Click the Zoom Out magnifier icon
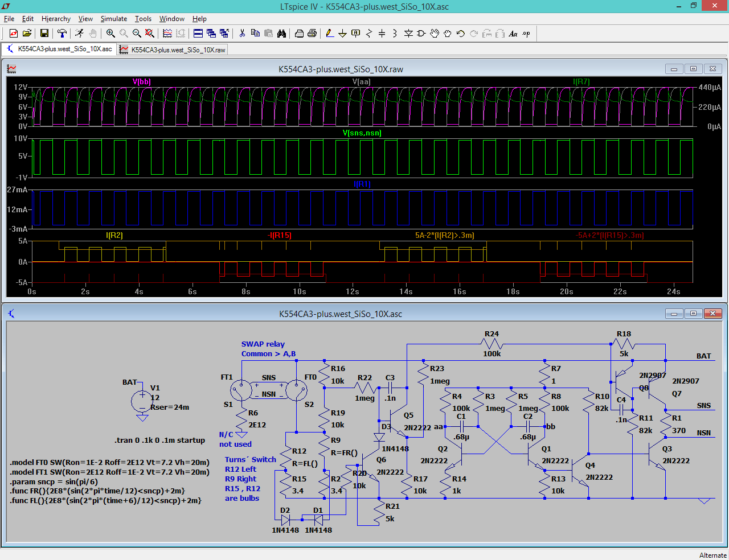This screenshot has height=560, width=729. coord(137,34)
